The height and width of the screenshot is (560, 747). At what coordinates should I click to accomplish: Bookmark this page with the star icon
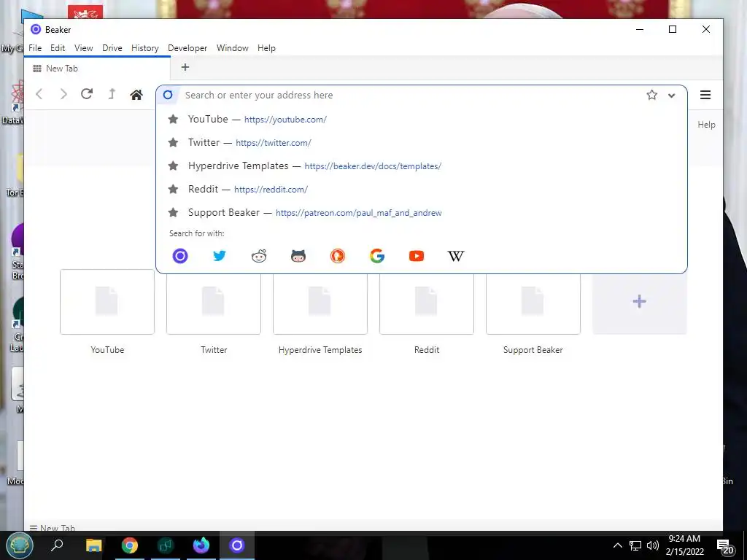(651, 95)
